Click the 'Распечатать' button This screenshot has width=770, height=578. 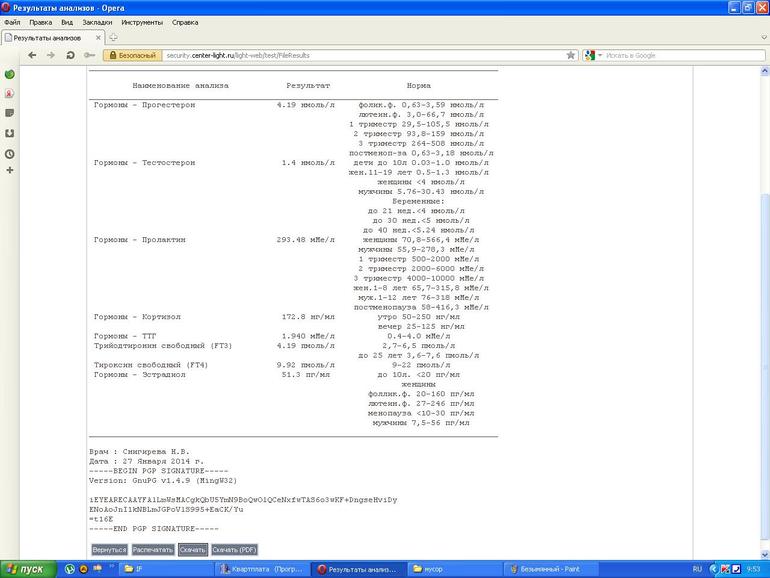[x=153, y=550]
